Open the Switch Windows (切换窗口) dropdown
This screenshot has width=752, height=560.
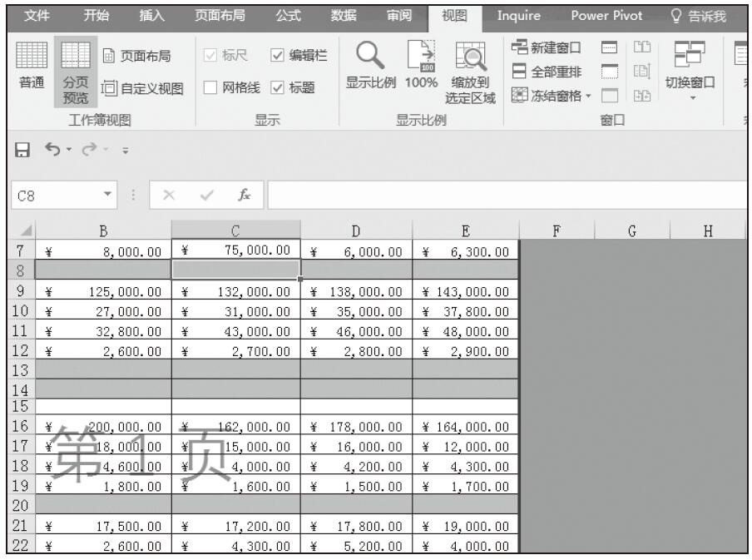(x=690, y=71)
